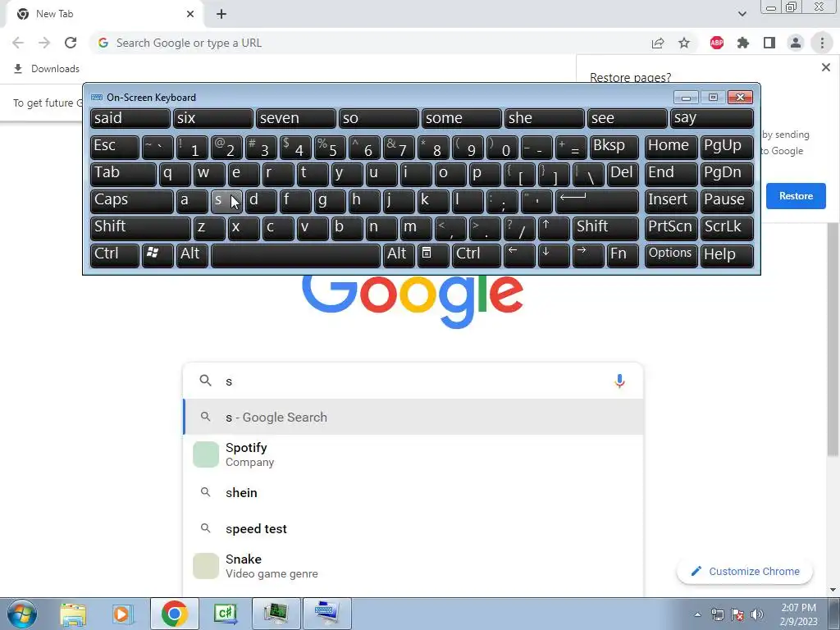The image size is (840, 630).
Task: Click the page vertical scrollbar
Action: [x=833, y=340]
